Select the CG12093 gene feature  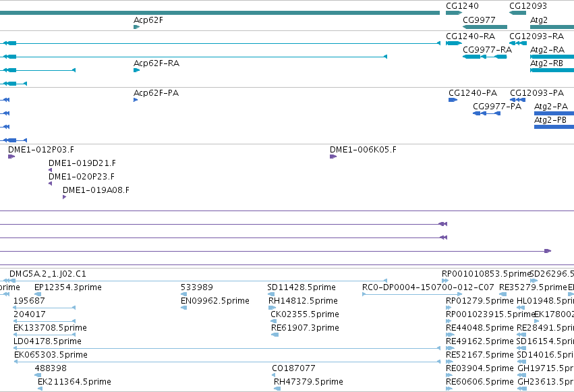click(x=517, y=13)
